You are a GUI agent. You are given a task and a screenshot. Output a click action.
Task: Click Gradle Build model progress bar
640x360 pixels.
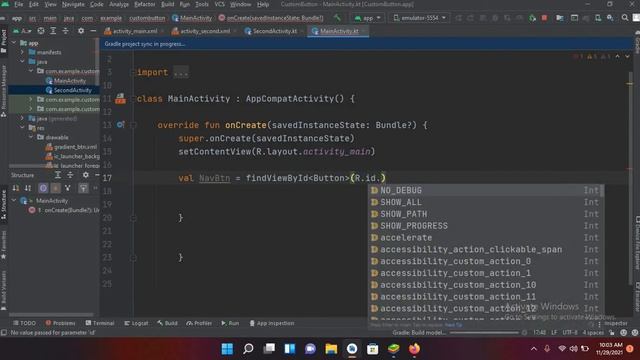click(484, 333)
